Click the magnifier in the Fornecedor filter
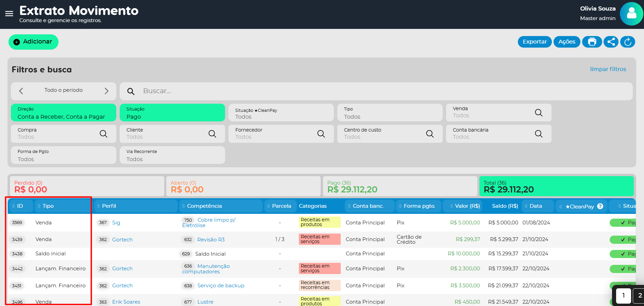The height and width of the screenshot is (306, 644). 321,134
